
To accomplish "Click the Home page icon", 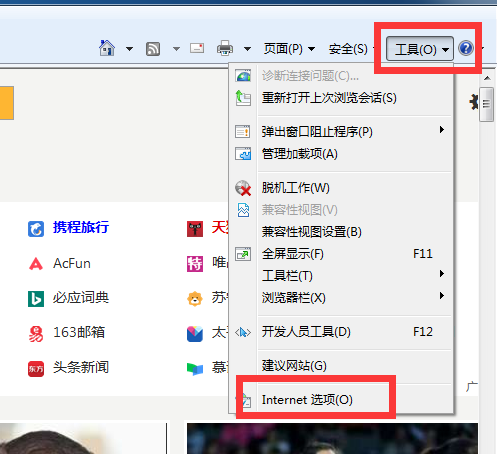I will point(107,48).
